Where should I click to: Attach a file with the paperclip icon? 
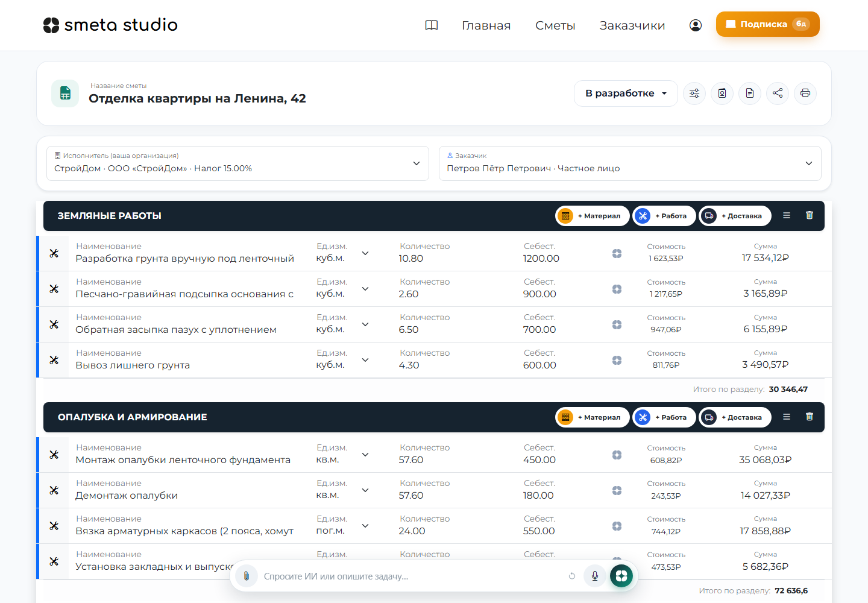coord(247,576)
